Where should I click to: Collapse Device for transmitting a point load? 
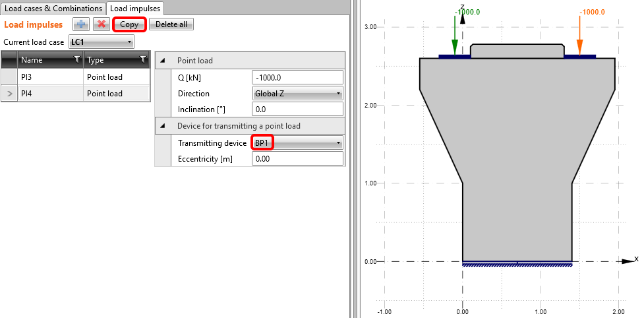point(163,125)
